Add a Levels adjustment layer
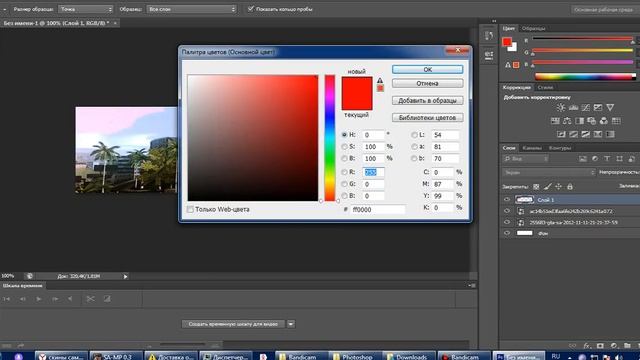The height and width of the screenshot is (360, 640). point(573,107)
